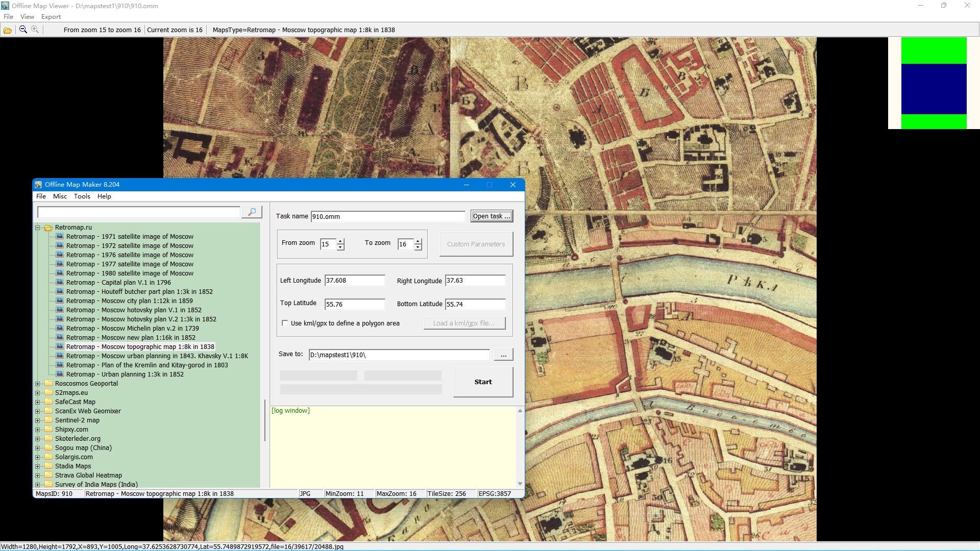Click the map source search text box

[x=138, y=212]
